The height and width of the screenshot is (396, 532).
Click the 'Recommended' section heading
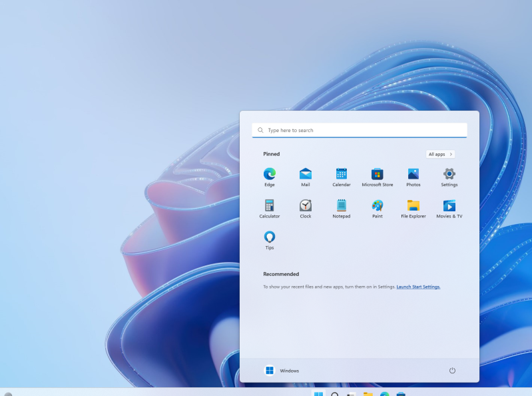coord(281,274)
